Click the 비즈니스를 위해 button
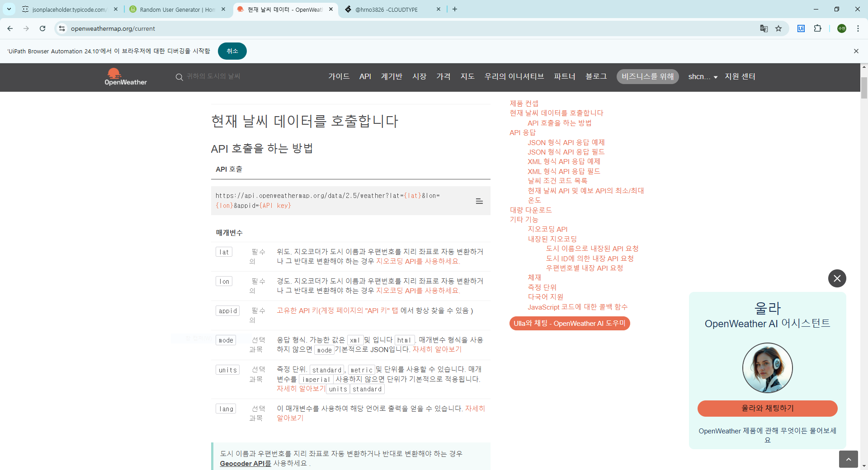Screen dimensions: 868x470 coord(648,76)
